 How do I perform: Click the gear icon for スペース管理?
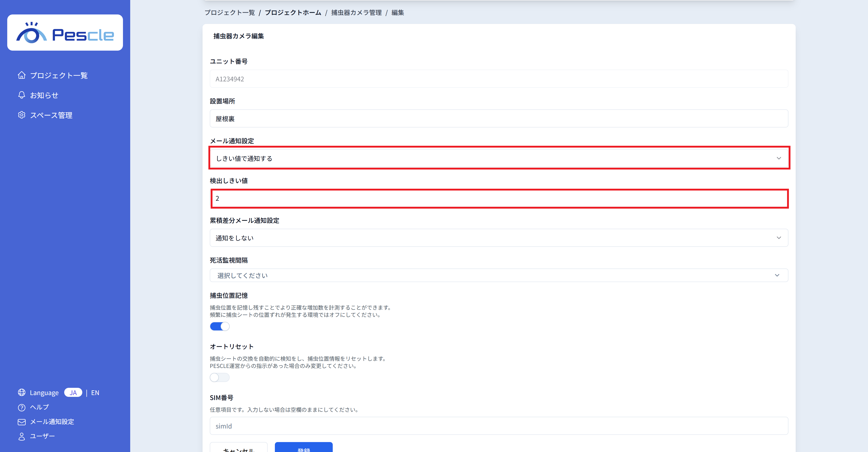(21, 115)
